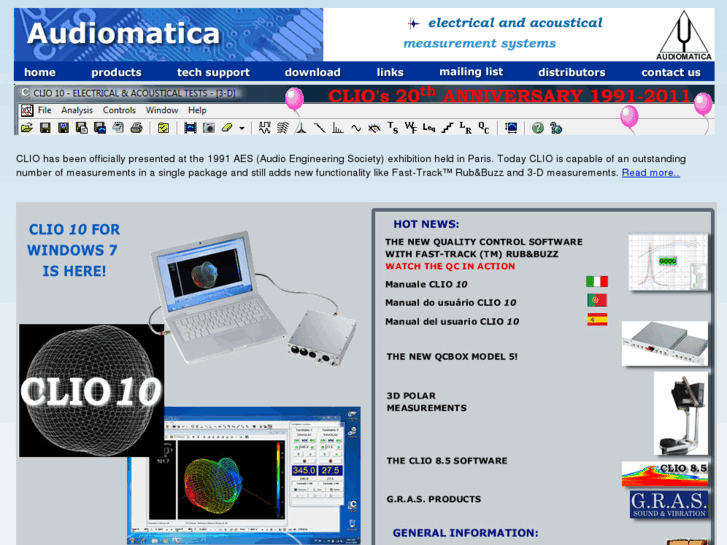Click the QC software graph thumbnail
727x545 pixels.
click(668, 262)
